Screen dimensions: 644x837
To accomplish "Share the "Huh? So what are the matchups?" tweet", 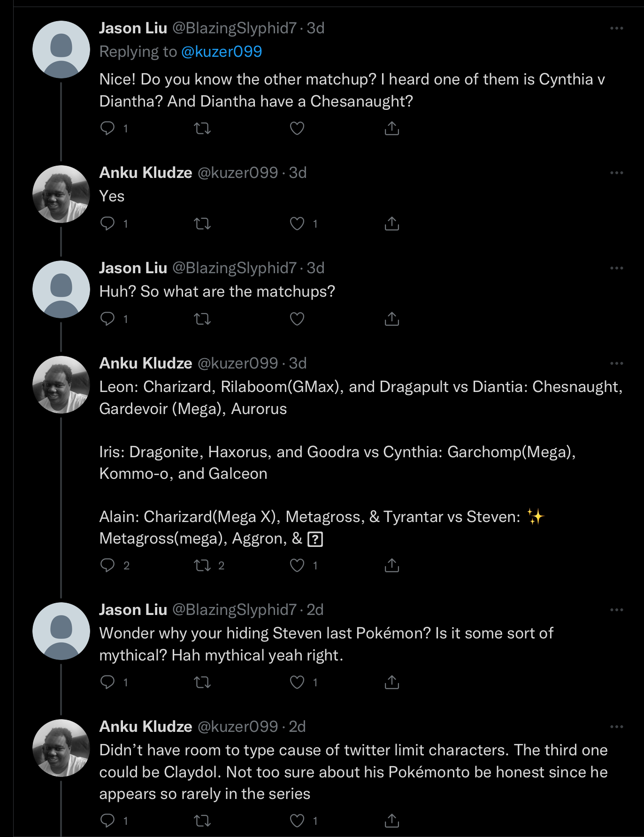I will click(x=391, y=319).
